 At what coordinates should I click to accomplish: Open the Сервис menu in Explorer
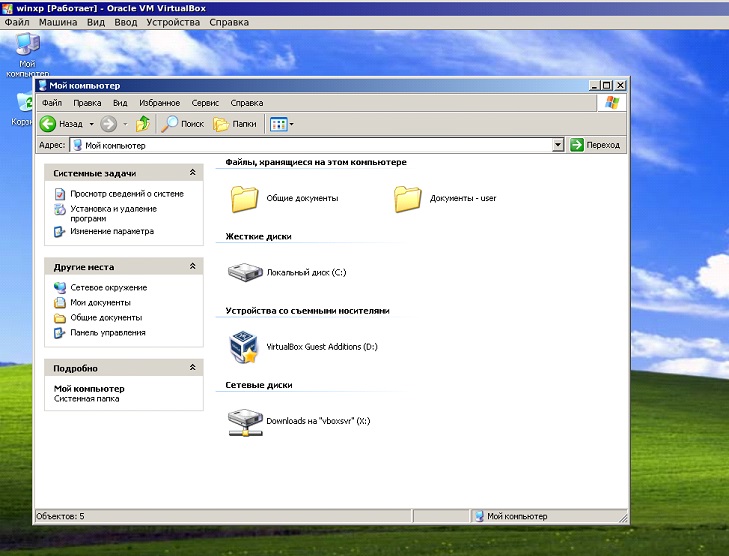click(205, 103)
